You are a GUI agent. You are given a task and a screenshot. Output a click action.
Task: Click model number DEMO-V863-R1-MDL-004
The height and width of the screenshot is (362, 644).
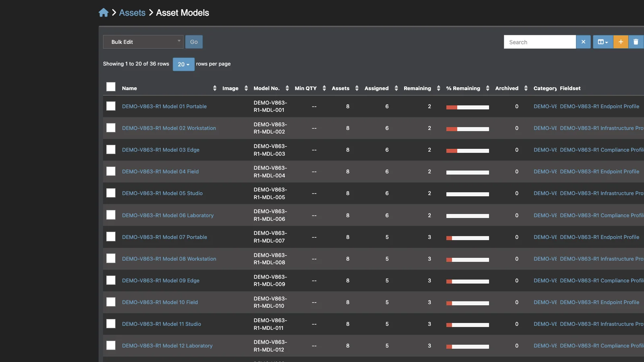[x=270, y=172]
